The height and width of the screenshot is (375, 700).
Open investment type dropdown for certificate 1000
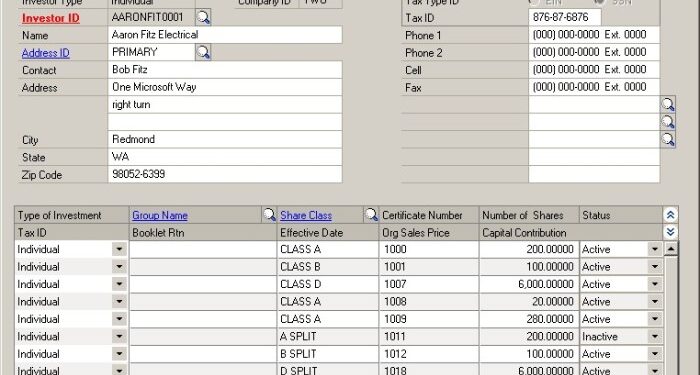click(x=119, y=249)
